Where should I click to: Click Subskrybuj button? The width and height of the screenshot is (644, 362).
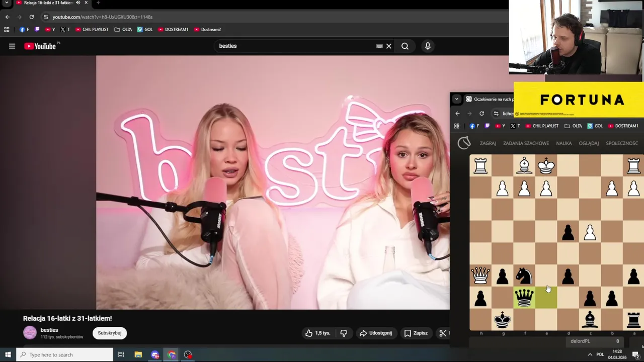pyautogui.click(x=110, y=333)
